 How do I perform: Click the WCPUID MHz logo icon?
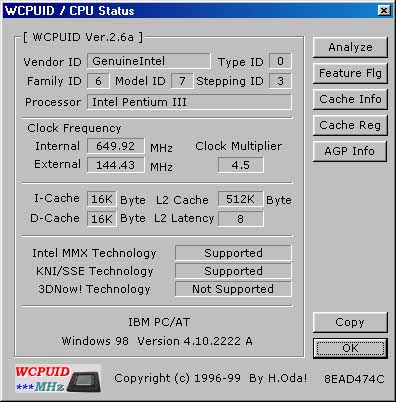click(x=58, y=379)
